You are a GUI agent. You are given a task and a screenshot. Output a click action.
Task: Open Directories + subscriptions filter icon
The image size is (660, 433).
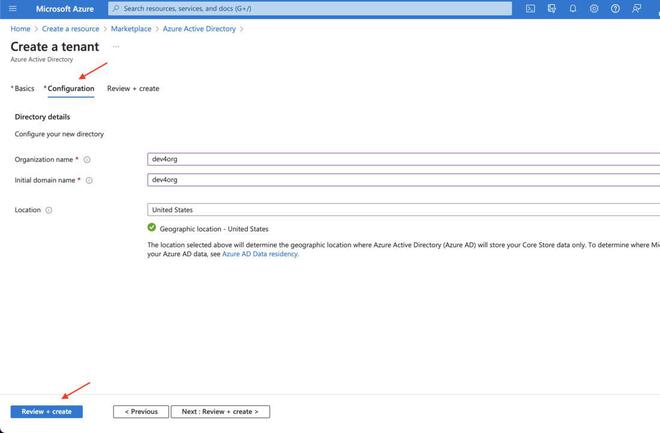(x=552, y=8)
